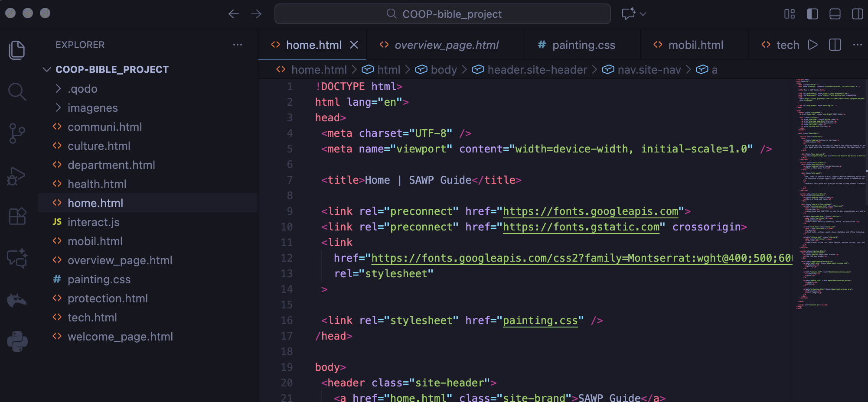Screen dimensions: 868x402
Task: Click the header class="site-header" line
Action: point(408,383)
